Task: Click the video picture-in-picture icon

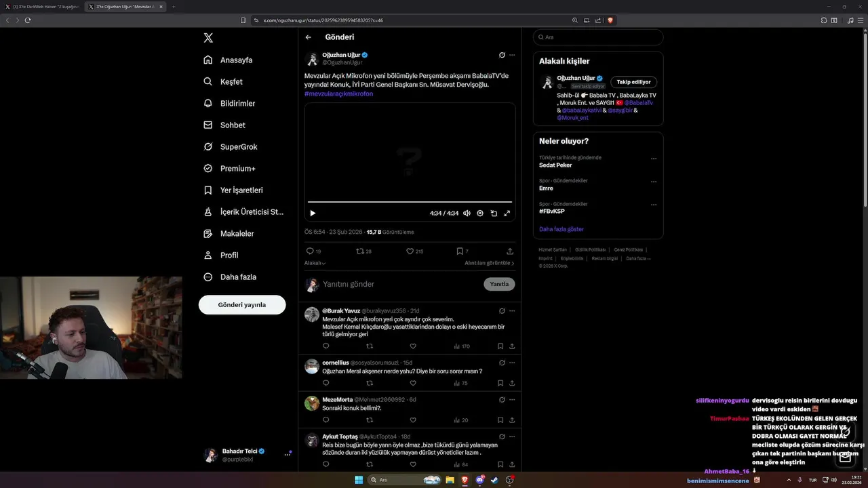Action: pos(494,213)
